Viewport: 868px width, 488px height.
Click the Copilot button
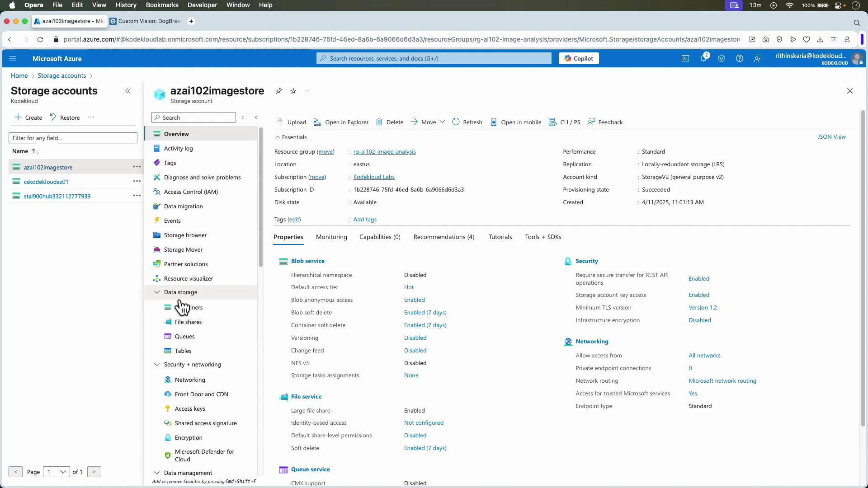click(579, 58)
